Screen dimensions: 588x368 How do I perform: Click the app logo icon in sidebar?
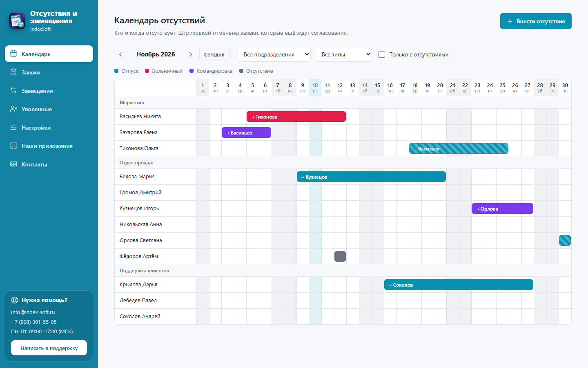(x=17, y=21)
